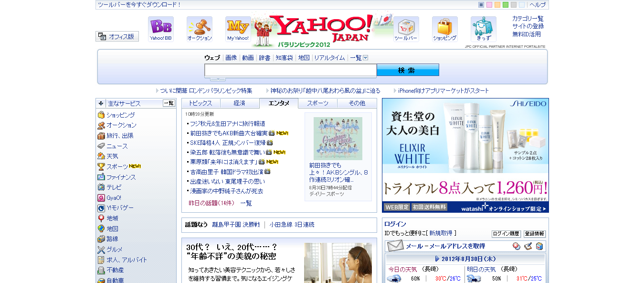Click today's Nagasaki weather cloud icon
This screenshot has height=283, width=644.
[394, 278]
